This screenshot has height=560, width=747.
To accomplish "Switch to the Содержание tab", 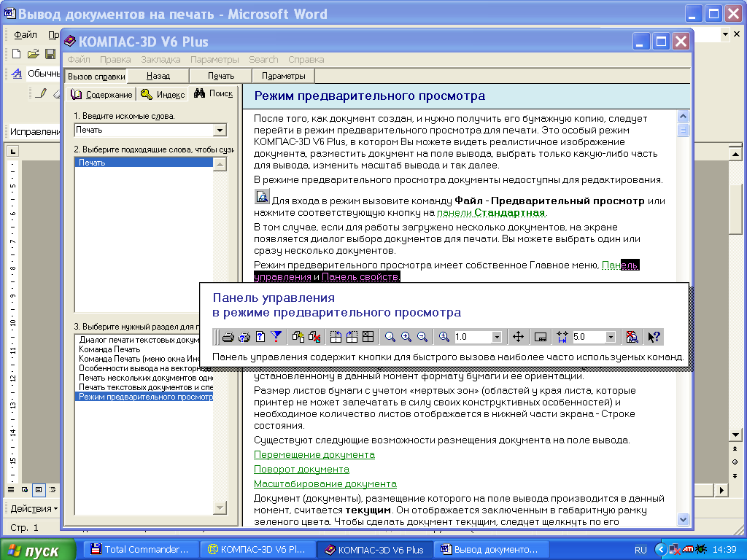I will pos(101,94).
